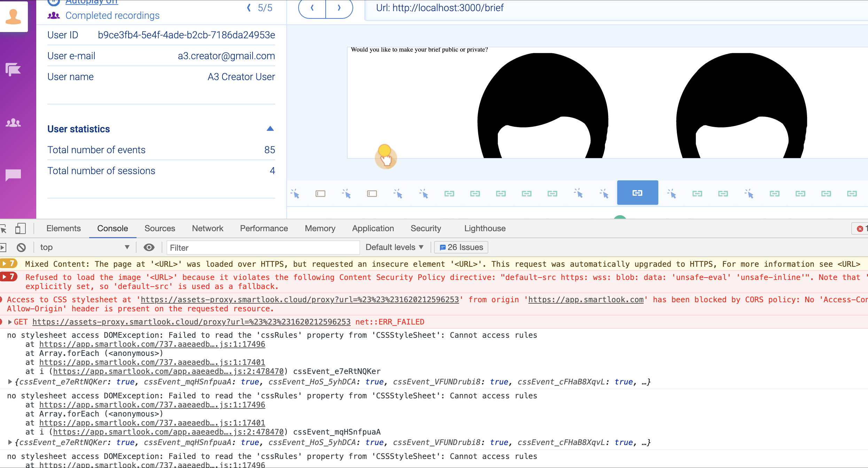Switch to the Elements tab
This screenshot has height=468, width=868.
(63, 228)
